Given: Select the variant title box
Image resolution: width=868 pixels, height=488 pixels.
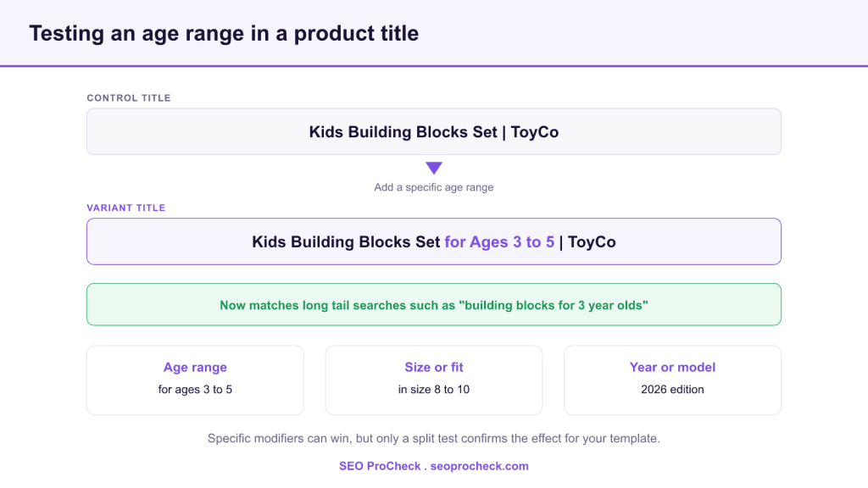Looking at the screenshot, I should tap(434, 241).
